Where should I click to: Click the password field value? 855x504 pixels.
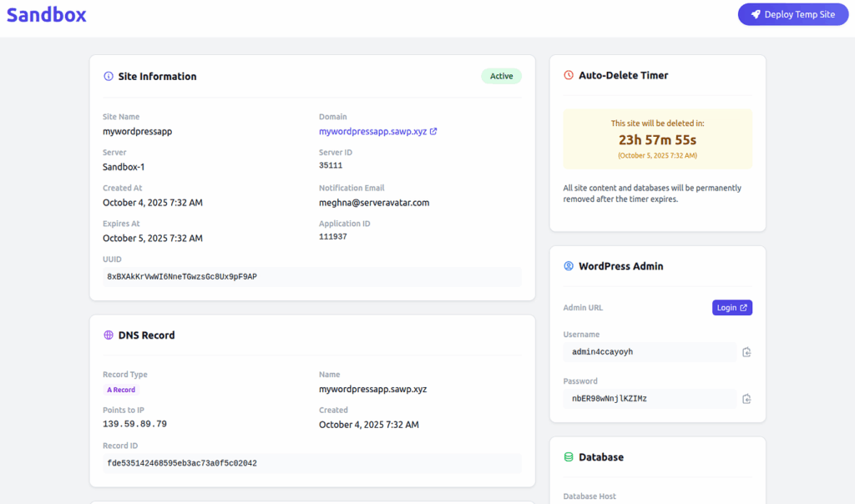tap(650, 399)
